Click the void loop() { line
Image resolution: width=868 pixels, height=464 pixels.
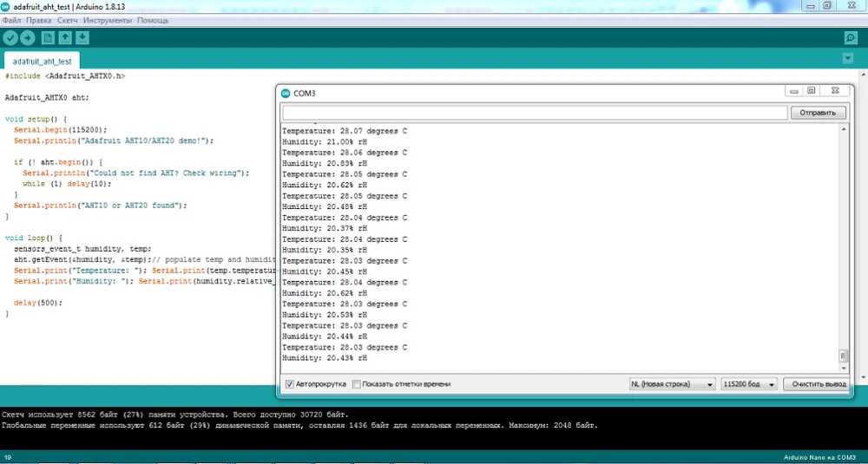pyautogui.click(x=34, y=238)
